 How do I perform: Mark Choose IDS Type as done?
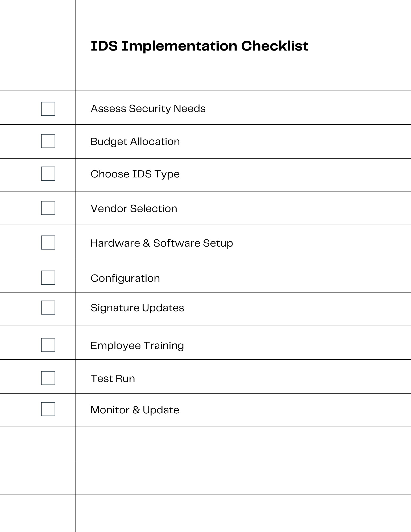(x=48, y=174)
